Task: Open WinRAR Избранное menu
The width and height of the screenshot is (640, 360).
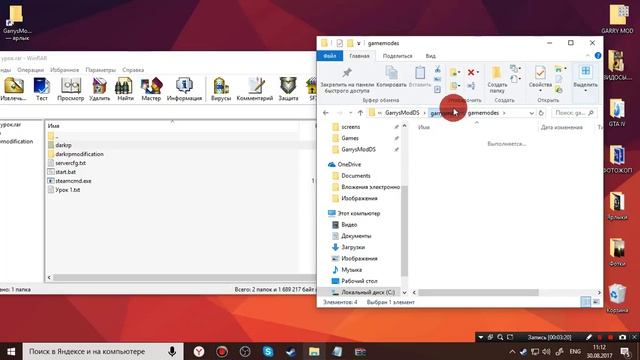Action: (64, 70)
